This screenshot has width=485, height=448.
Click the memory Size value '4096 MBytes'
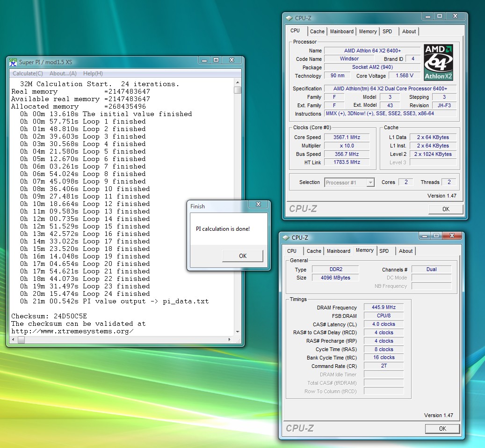336,278
